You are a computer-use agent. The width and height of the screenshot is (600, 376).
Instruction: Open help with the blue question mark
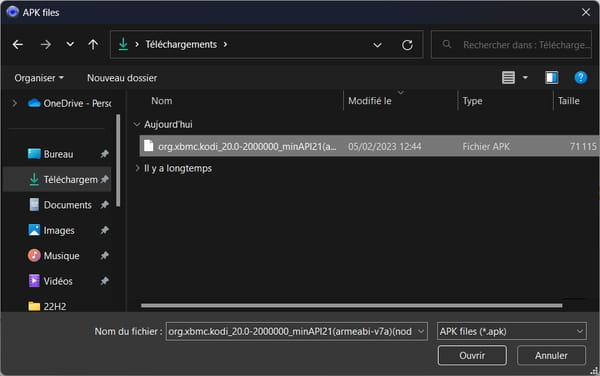[580, 78]
